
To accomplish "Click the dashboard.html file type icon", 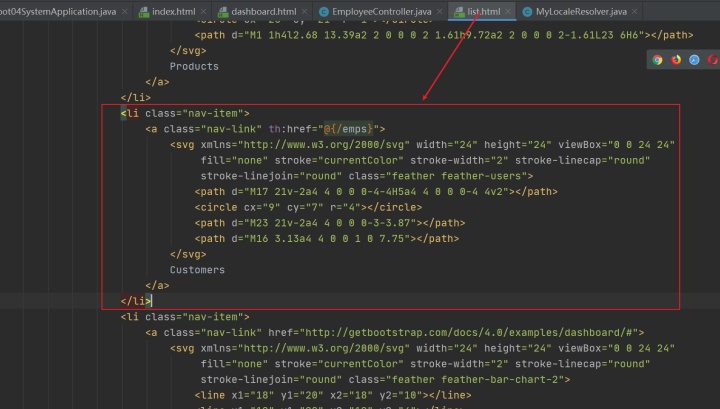I will click(223, 12).
